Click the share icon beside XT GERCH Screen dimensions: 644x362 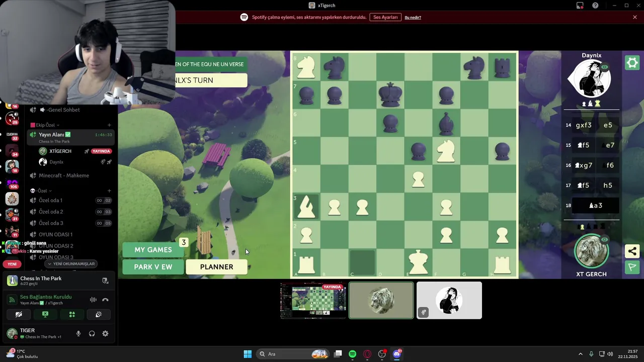632,251
